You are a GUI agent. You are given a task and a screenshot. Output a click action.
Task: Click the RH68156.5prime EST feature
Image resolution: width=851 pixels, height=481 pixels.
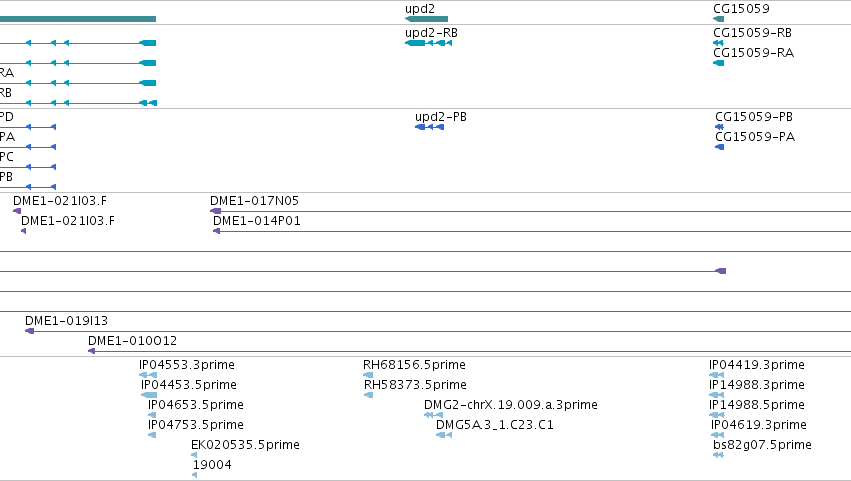click(x=368, y=375)
